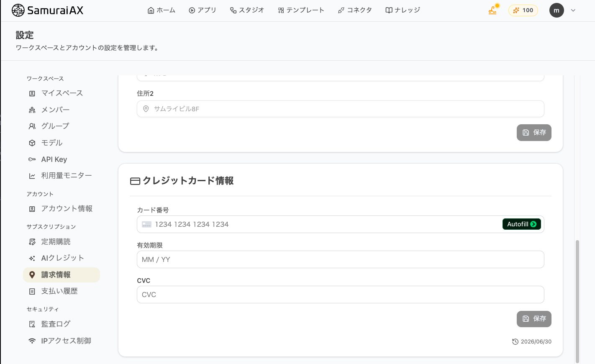595x364 pixels.
Task: Select モデル in the sidebar
Action: tap(62, 143)
